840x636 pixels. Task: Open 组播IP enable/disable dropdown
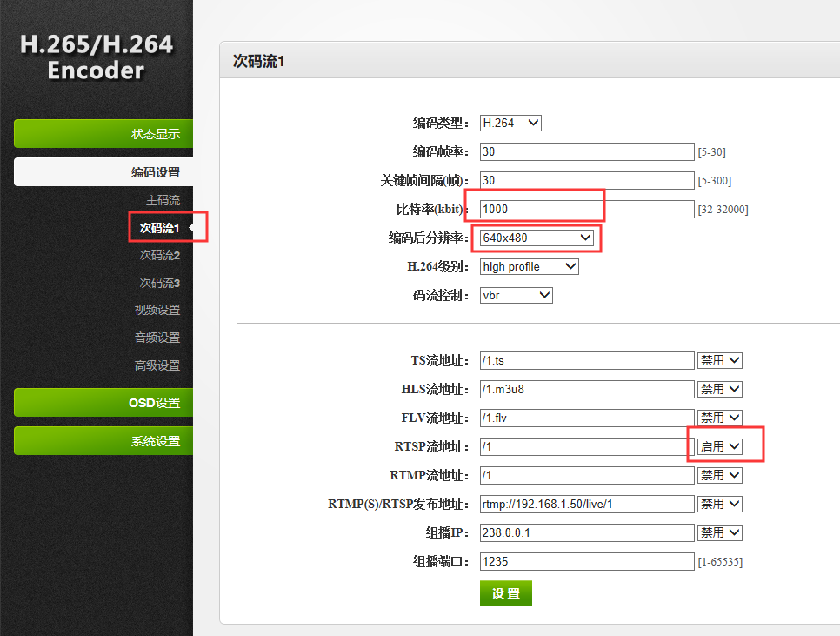[719, 532]
